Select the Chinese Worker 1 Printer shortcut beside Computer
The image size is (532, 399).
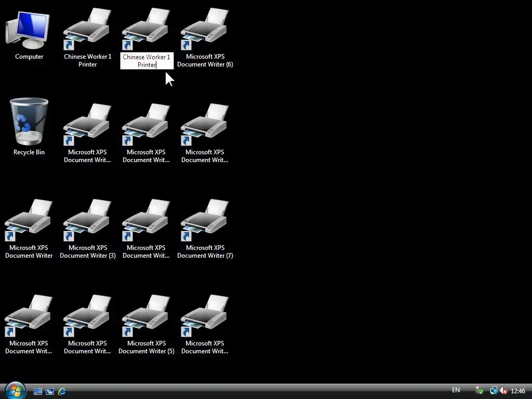pos(87,38)
